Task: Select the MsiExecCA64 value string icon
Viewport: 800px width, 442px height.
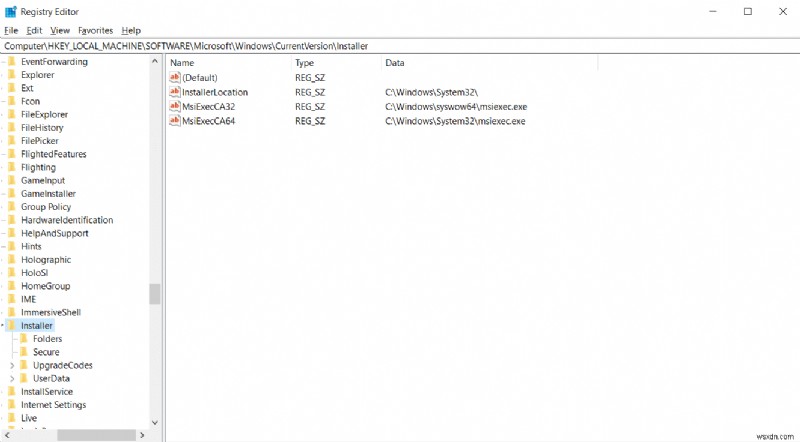Action: coord(174,121)
